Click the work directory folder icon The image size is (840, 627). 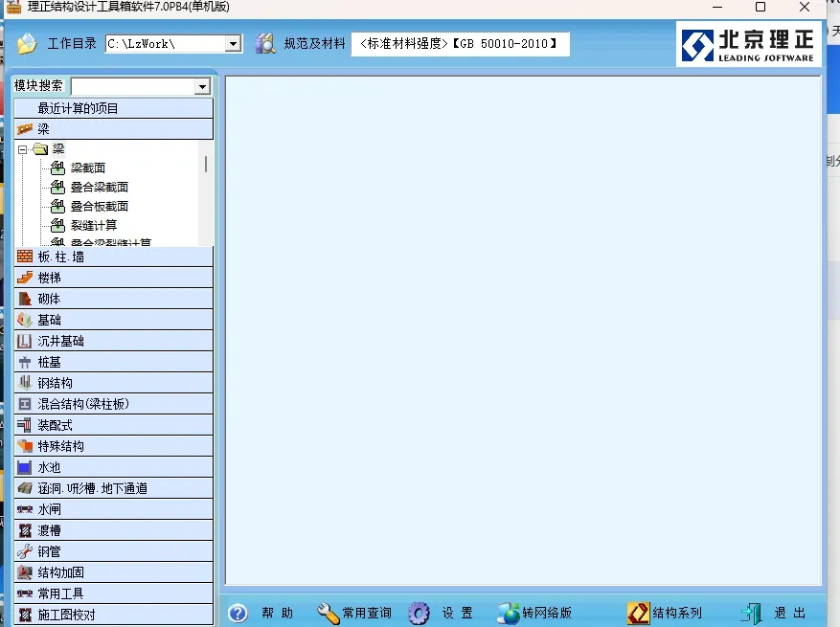click(x=27, y=43)
